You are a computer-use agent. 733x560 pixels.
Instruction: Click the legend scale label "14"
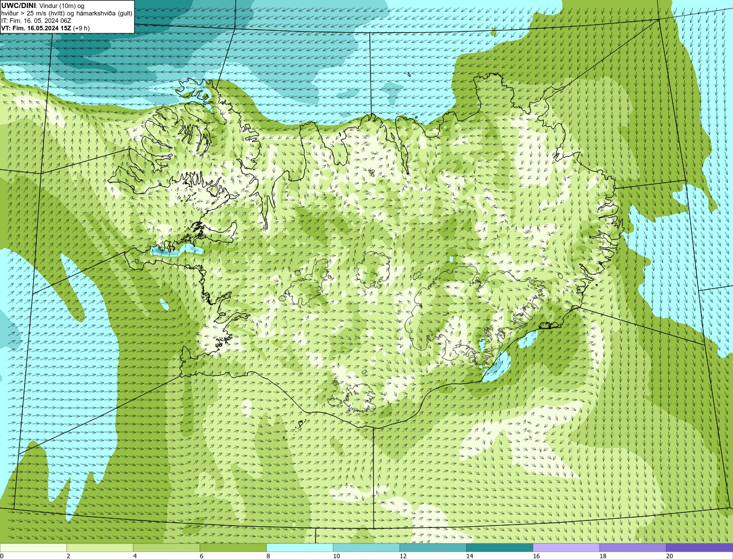click(x=470, y=556)
